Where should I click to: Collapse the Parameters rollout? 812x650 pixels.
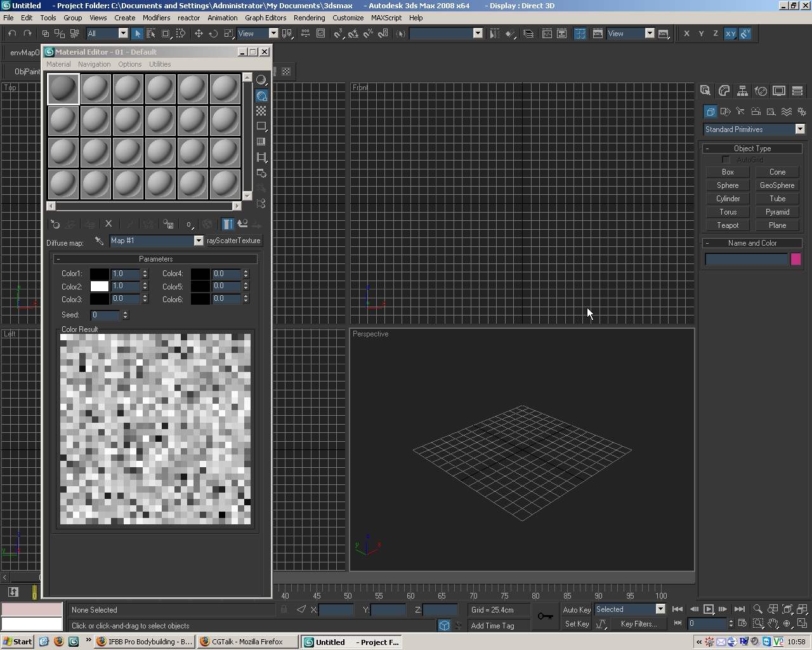pos(156,259)
